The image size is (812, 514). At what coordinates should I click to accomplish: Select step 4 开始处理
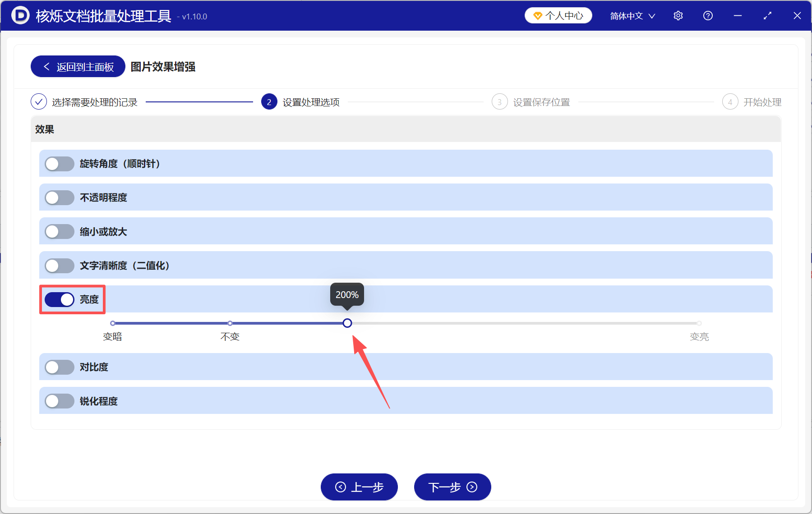point(730,102)
